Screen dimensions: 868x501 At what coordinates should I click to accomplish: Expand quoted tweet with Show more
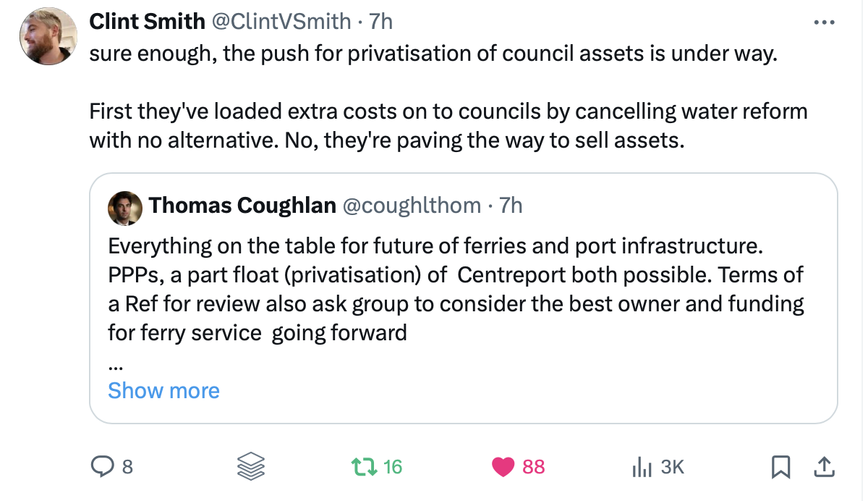163,391
